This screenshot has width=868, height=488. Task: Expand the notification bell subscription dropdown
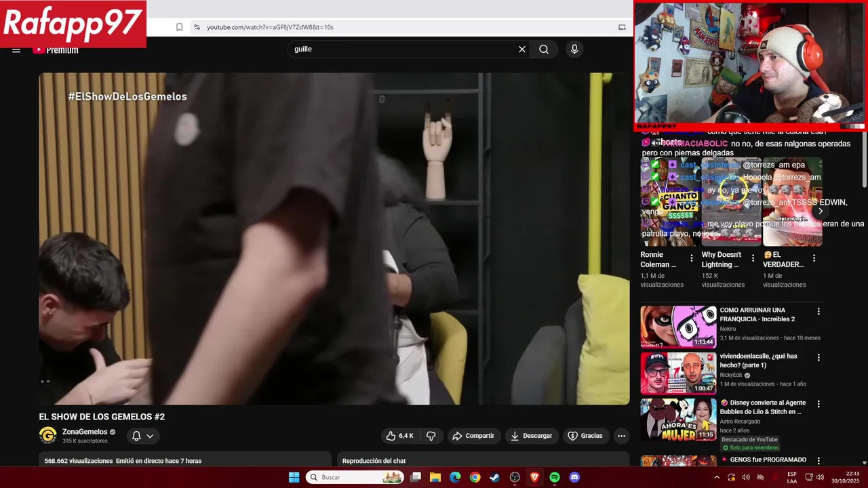(142, 436)
